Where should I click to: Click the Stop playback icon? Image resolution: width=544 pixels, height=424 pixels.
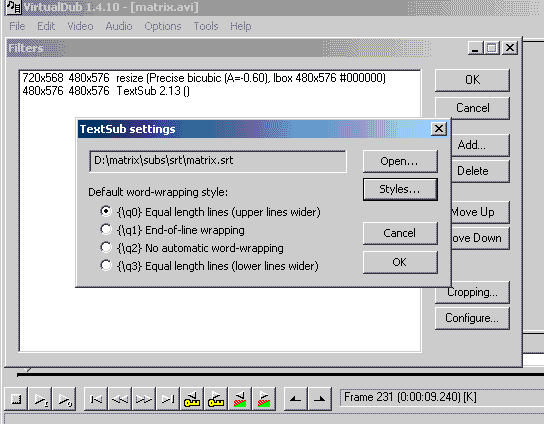pyautogui.click(x=16, y=399)
